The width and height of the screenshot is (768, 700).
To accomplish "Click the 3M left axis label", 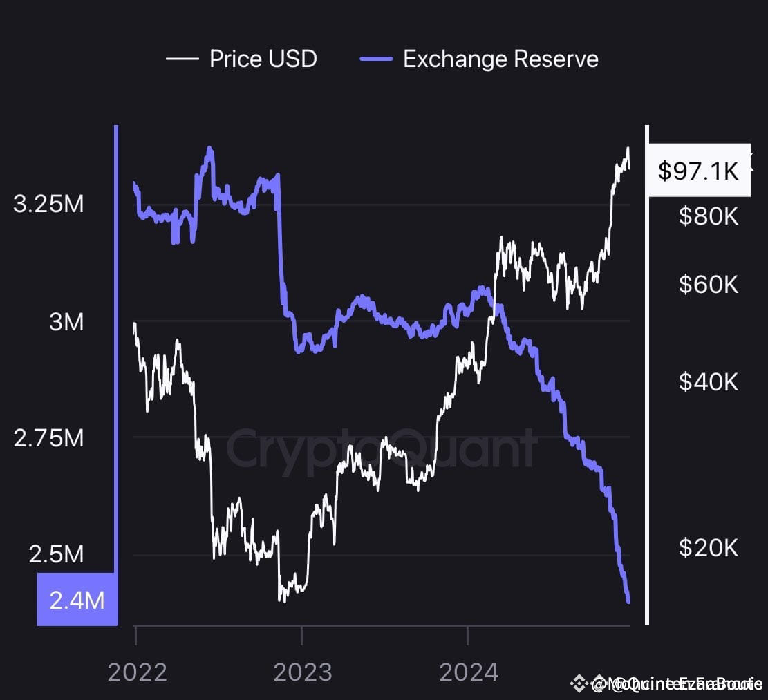I will [66, 321].
